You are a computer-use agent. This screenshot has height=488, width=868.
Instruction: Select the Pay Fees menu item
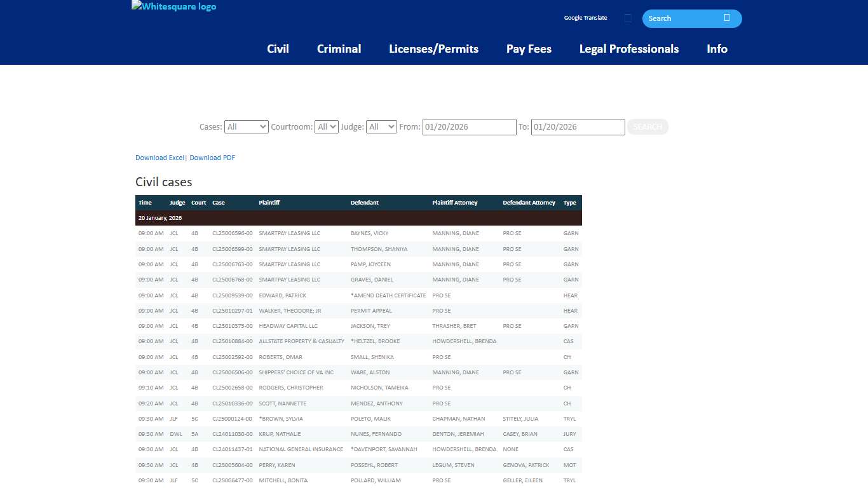(529, 49)
